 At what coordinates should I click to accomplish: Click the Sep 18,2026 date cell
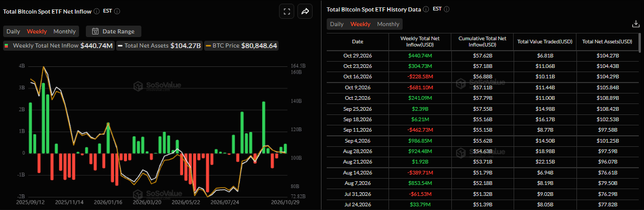pos(357,120)
